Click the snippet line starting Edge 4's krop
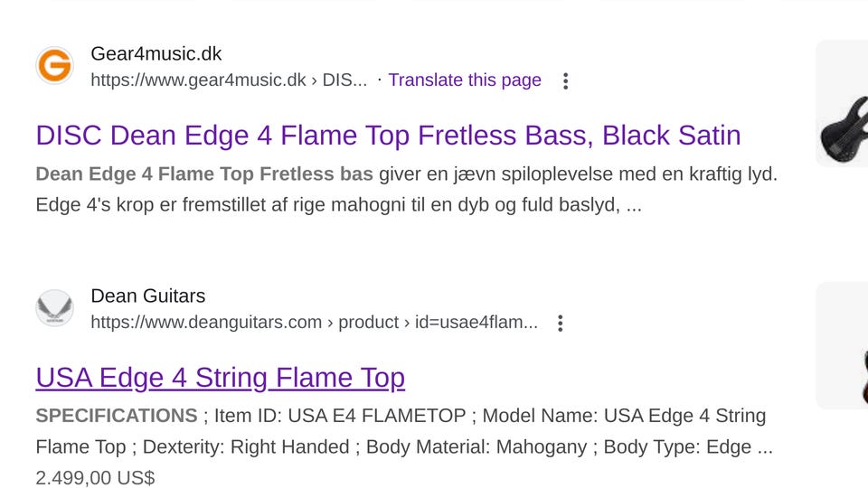Image resolution: width=868 pixels, height=488 pixels. (338, 205)
